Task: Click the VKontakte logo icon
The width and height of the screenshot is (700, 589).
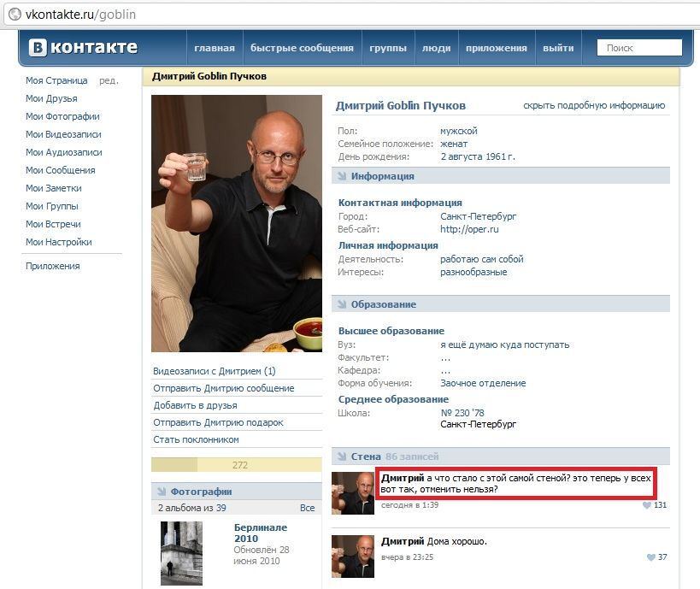Action: pyautogui.click(x=38, y=47)
